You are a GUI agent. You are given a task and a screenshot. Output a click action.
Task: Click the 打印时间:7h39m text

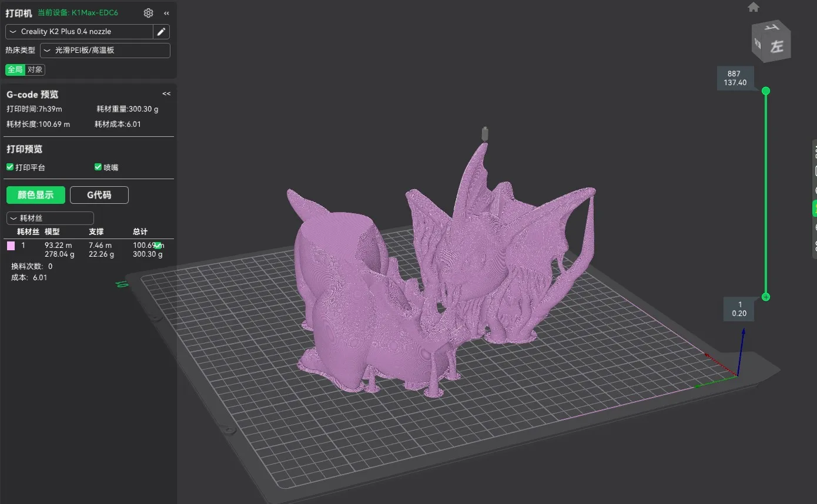[34, 109]
